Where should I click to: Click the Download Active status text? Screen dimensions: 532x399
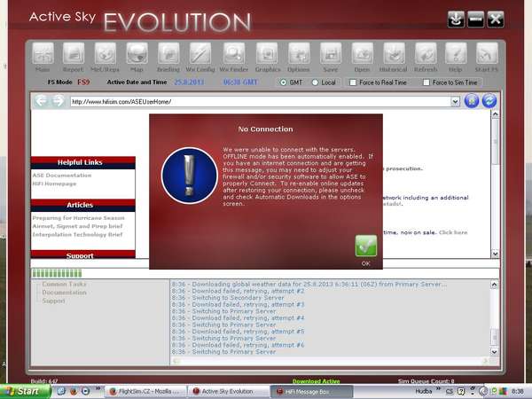tap(316, 381)
